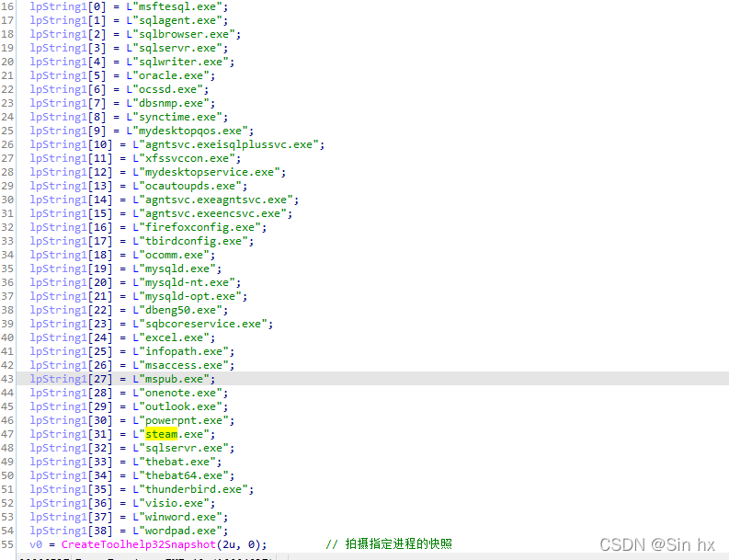Click the highlighted "steam" word
Screen dimensions: 729x560
pyautogui.click(x=161, y=434)
